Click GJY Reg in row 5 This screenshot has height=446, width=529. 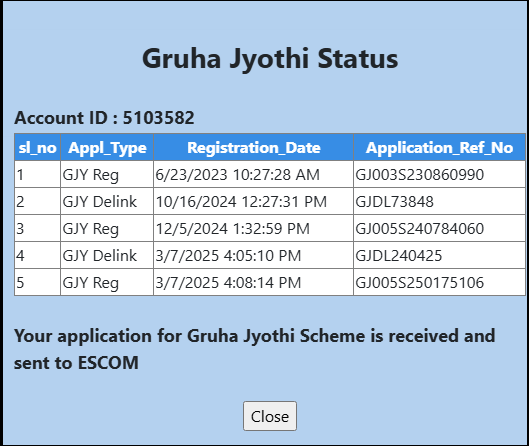(x=90, y=283)
